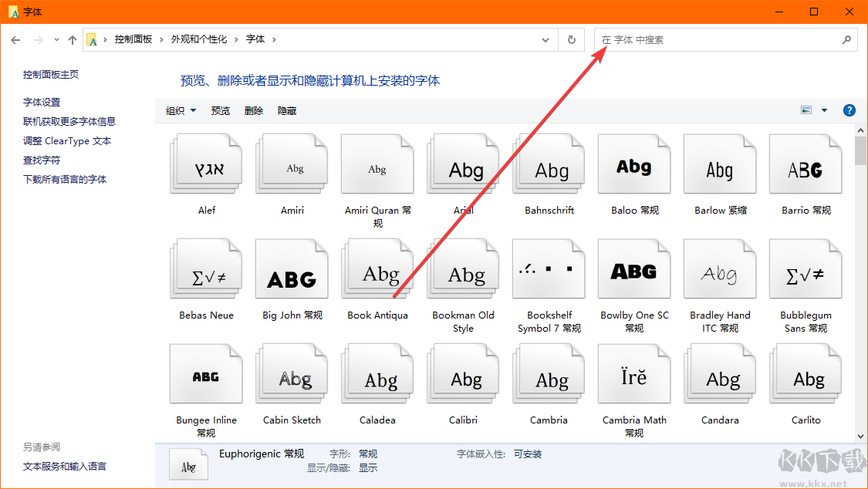Click the 下载所有语言的字体 link

point(66,179)
